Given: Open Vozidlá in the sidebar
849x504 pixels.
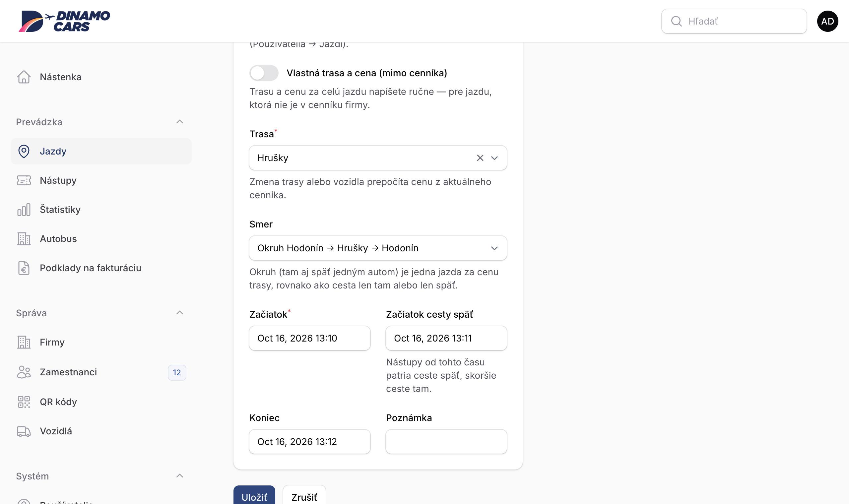Looking at the screenshot, I should pos(101,431).
